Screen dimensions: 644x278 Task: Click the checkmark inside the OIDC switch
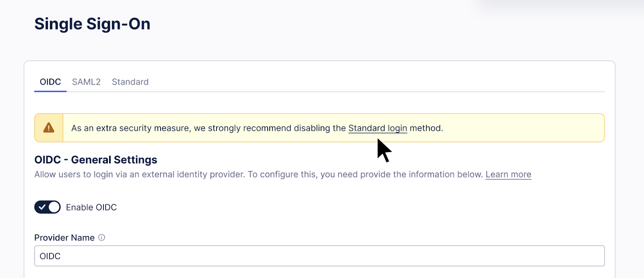pos(42,207)
